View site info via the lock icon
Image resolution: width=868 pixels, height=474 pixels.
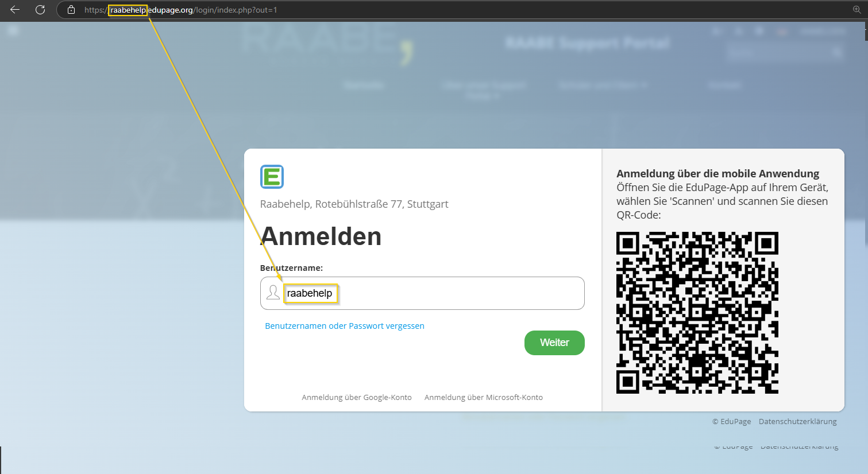pos(71,10)
